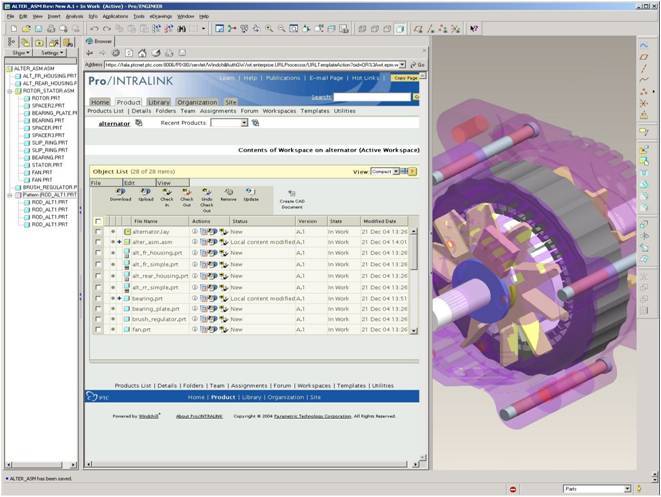The width and height of the screenshot is (661, 497).
Task: Check the box for alternator.lay
Action: [x=98, y=232]
